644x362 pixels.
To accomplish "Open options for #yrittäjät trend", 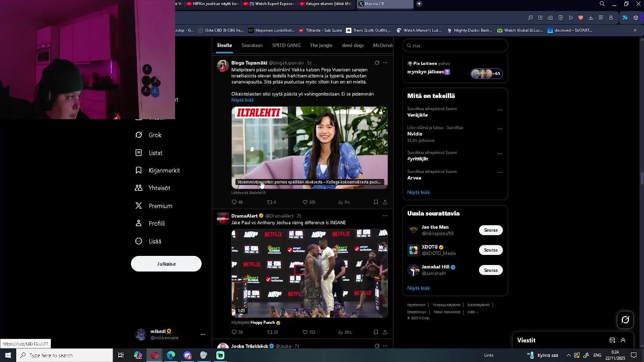I will 500,154.
